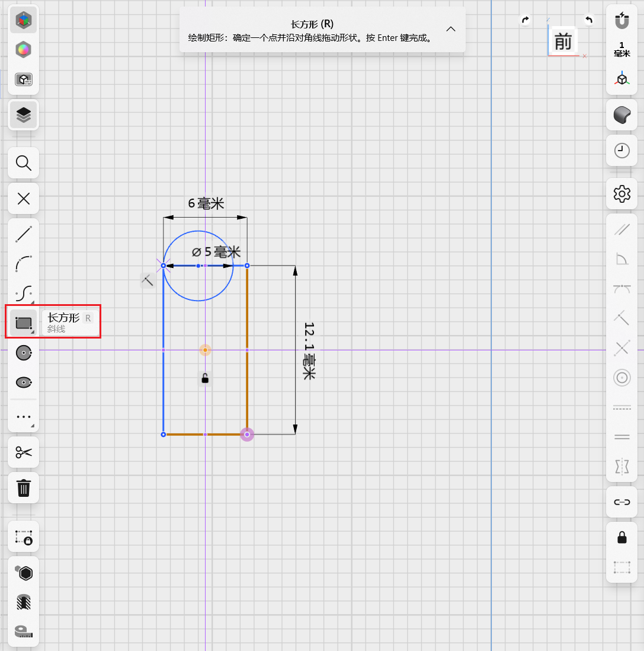Image resolution: width=644 pixels, height=651 pixels.
Task: Change the 1 毫米 grid snap value
Action: (621, 49)
